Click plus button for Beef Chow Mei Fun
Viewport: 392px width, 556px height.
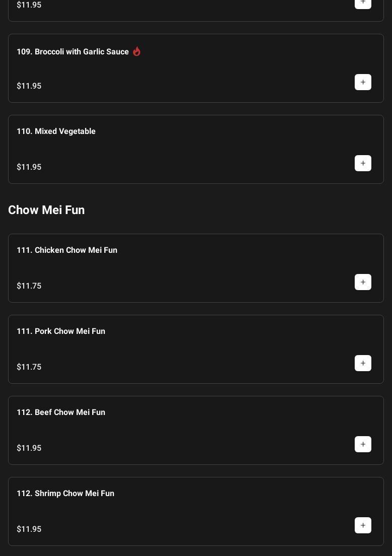pyautogui.click(x=363, y=444)
